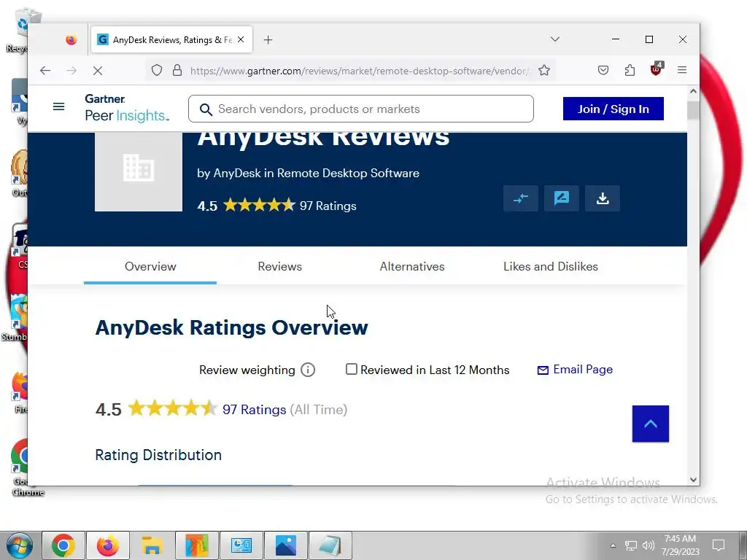Open the Firefox extensions puzzle icon
This screenshot has width=747, height=560.
click(630, 71)
